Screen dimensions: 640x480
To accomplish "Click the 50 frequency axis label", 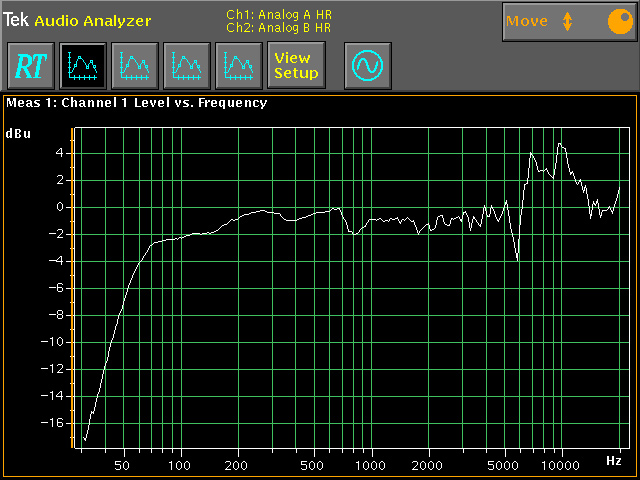I will [x=122, y=467].
